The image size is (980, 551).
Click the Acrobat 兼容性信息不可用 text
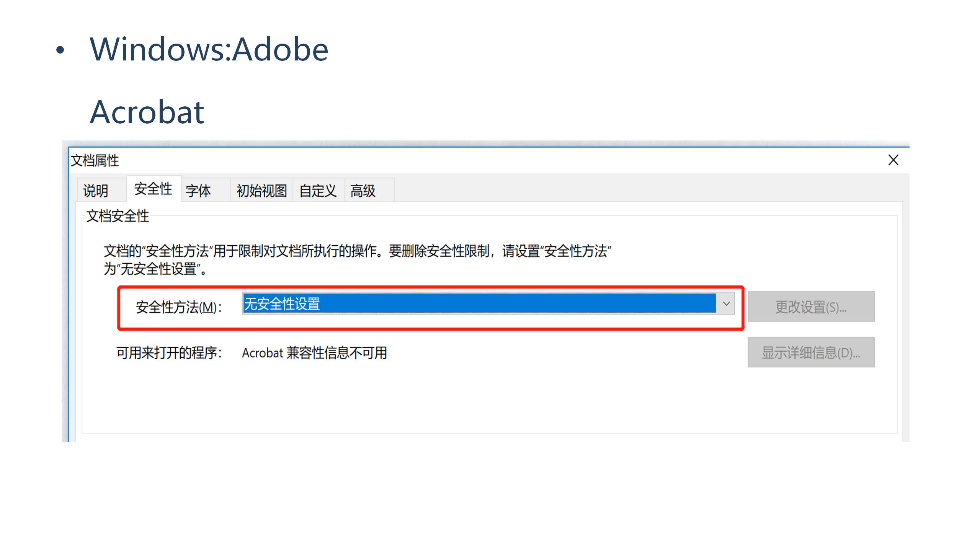[x=314, y=353]
